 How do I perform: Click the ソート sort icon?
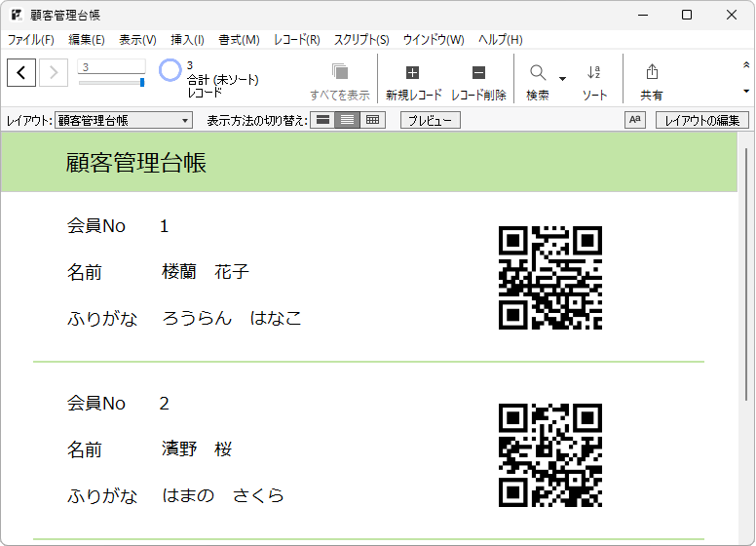594,72
